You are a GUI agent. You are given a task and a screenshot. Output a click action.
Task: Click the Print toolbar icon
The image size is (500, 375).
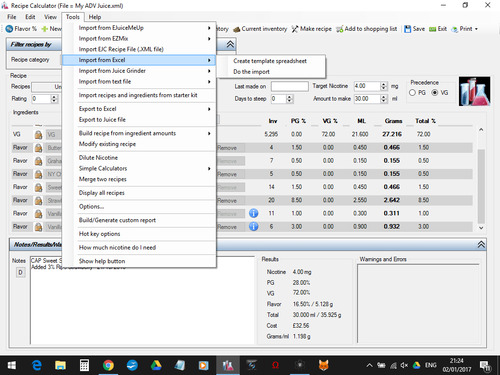[x=455, y=29]
